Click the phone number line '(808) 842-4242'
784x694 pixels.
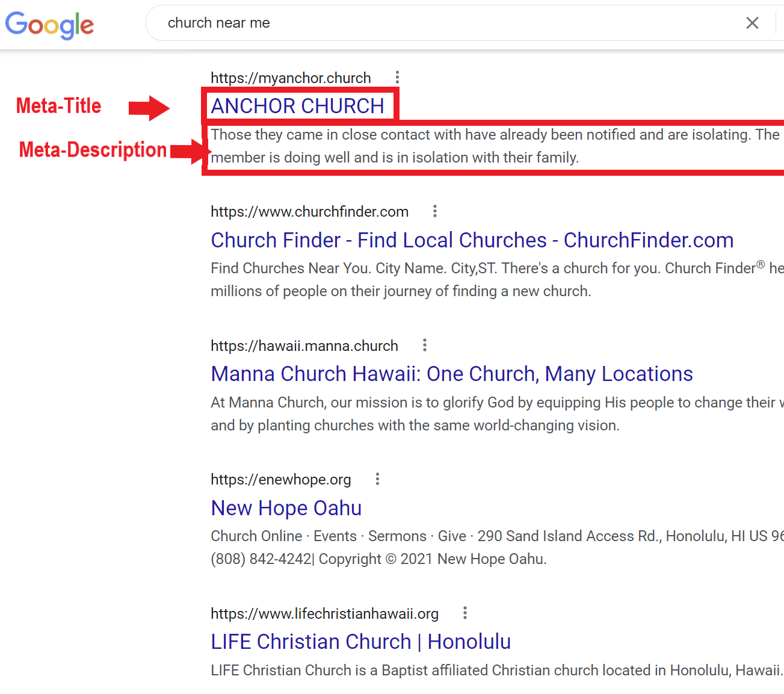[379, 559]
